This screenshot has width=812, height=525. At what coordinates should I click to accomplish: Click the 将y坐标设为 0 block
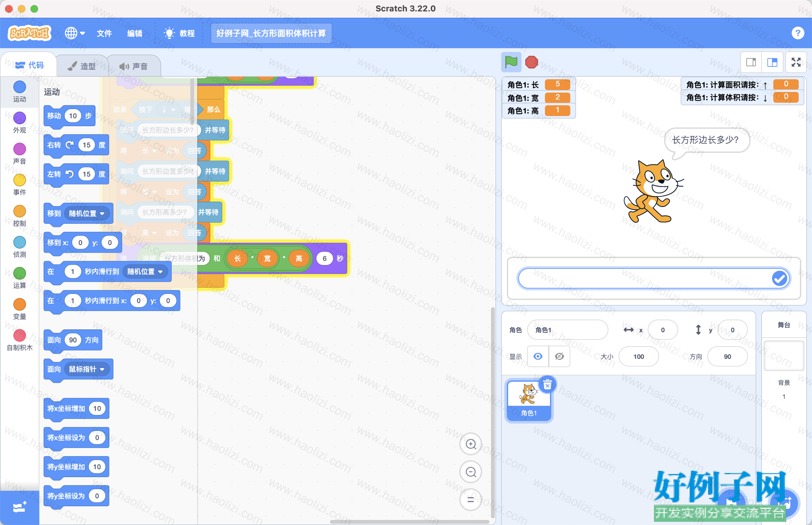pos(76,496)
